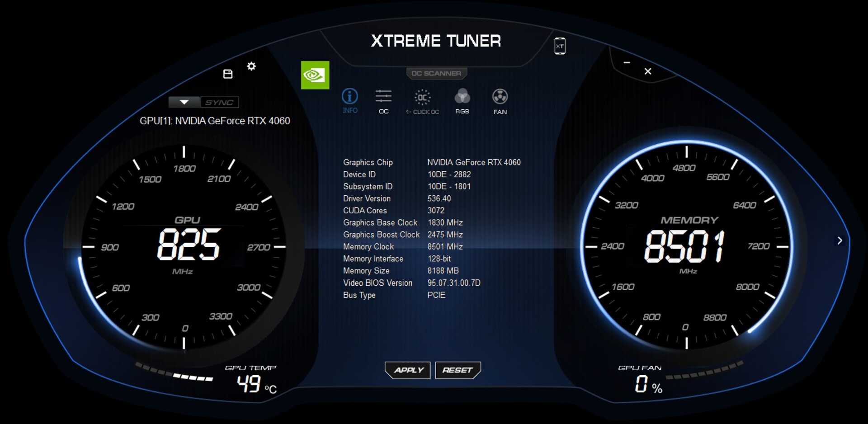This screenshot has width=868, height=424.
Task: Click the CUDA Cores value 3072
Action: click(436, 211)
